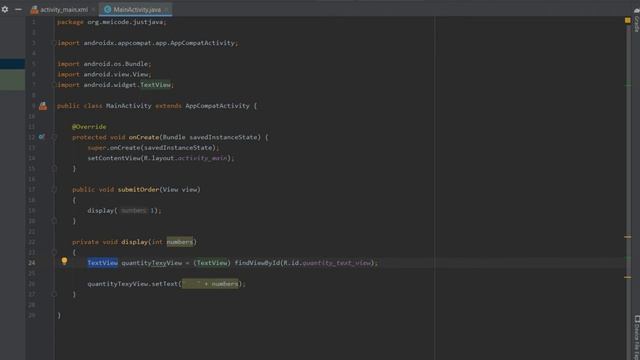
Task: Click TextView in the widget import
Action: pyautogui.click(x=156, y=85)
